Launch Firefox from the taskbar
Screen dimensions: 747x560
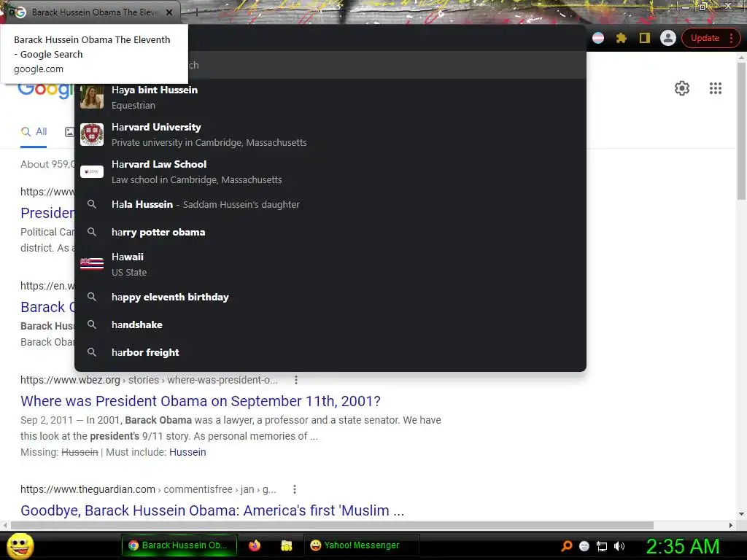point(255,545)
